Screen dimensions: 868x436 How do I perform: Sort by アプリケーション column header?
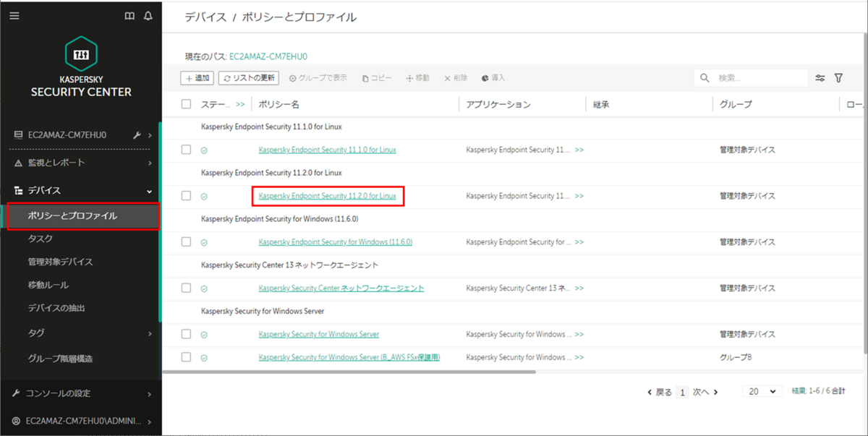[x=498, y=104]
